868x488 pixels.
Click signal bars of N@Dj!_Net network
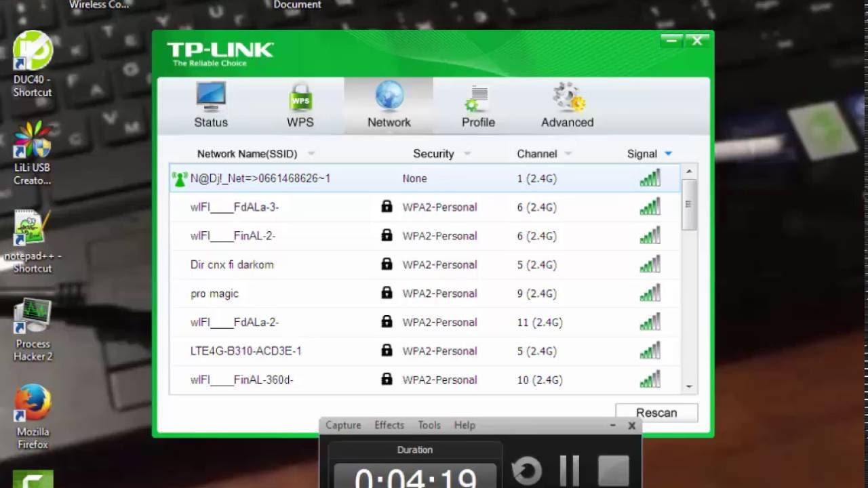[x=650, y=178]
